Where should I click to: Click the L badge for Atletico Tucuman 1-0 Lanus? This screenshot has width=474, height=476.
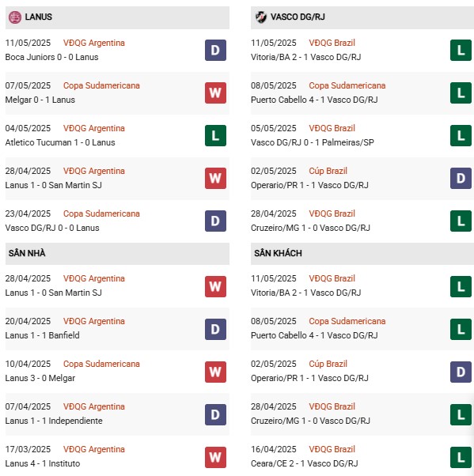click(x=215, y=136)
